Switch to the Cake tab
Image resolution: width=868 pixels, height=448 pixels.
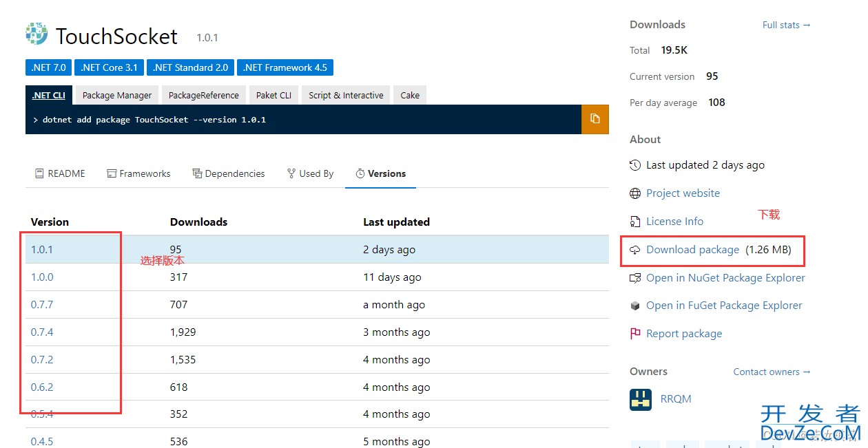tap(410, 95)
